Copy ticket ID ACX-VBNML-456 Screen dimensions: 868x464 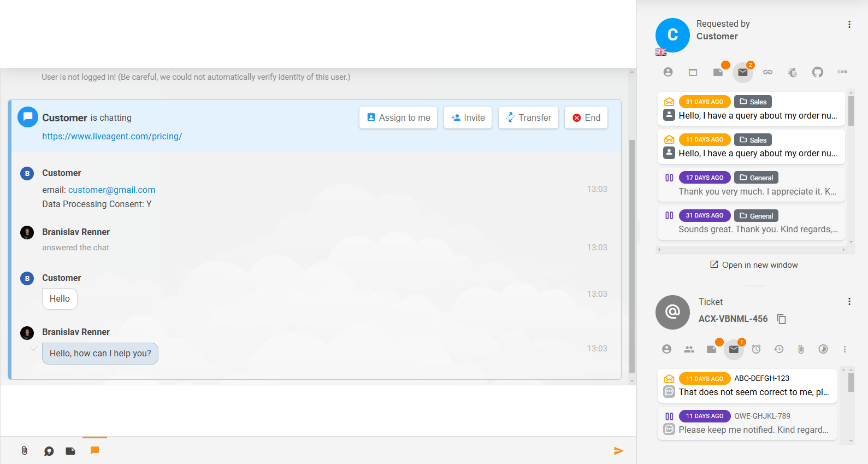tap(782, 319)
